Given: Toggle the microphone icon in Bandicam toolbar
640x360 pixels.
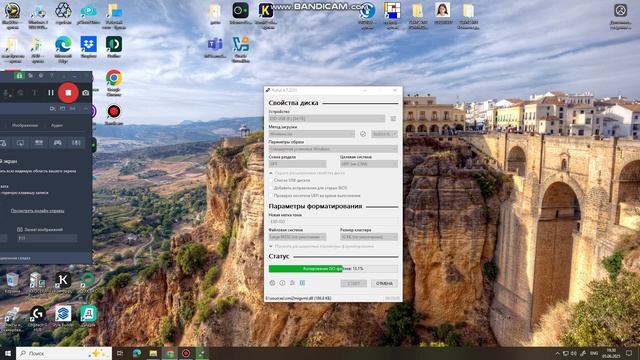Looking at the screenshot, I should tap(7, 93).
